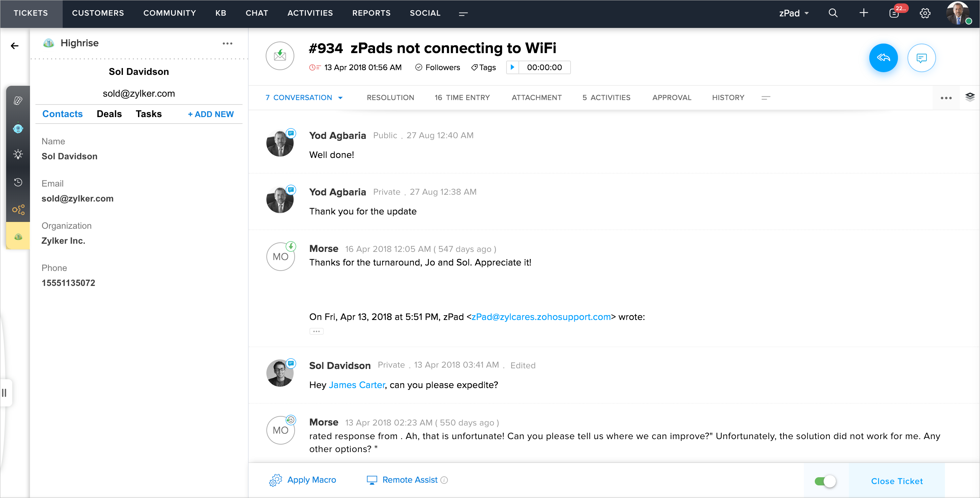The height and width of the screenshot is (498, 980).
Task: Toggle Followers on the ticket
Action: coord(437,67)
